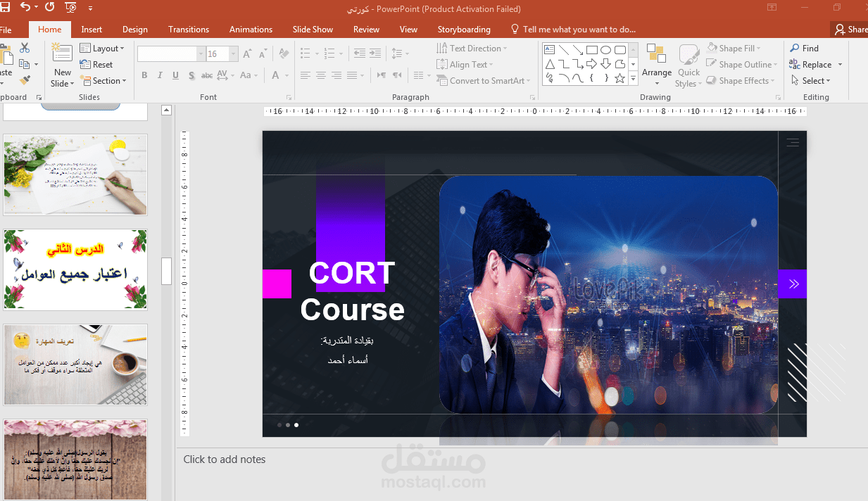Apply strikethrough to the text
This screenshot has height=501, width=868.
pyautogui.click(x=206, y=75)
